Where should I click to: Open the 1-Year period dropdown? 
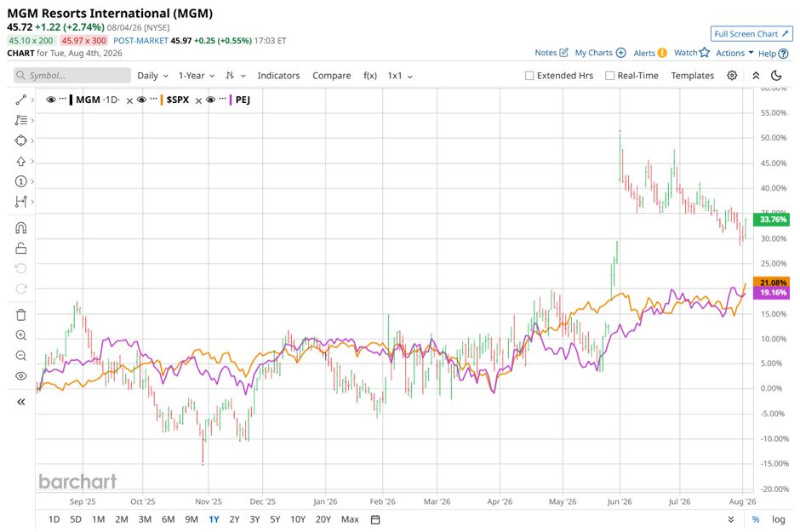tap(197, 76)
